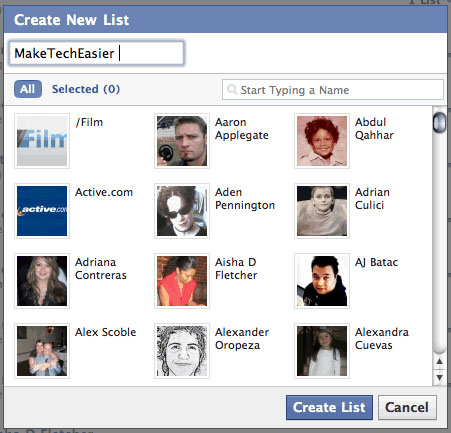Focus the Start Typing a Name search field

pos(333,90)
